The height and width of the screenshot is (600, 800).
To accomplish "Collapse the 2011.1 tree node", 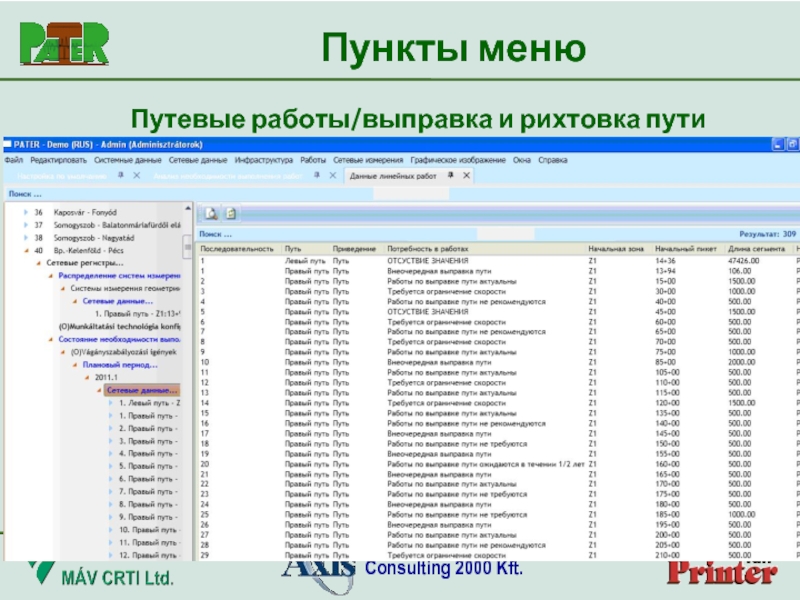I will click(86, 378).
